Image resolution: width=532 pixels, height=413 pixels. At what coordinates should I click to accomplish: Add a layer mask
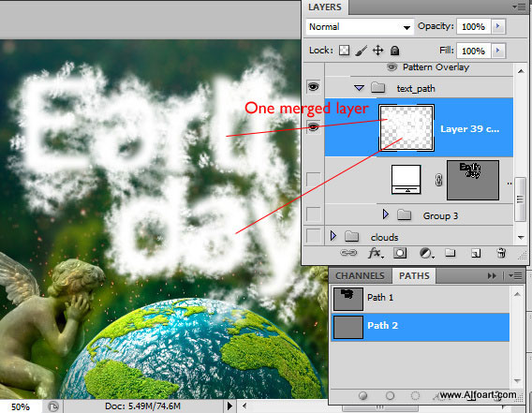[x=400, y=253]
